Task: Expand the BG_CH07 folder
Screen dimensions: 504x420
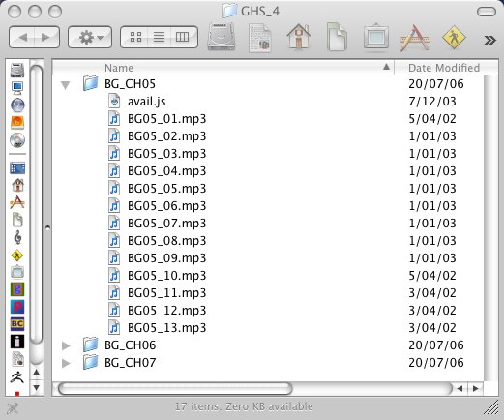Action: (x=66, y=363)
